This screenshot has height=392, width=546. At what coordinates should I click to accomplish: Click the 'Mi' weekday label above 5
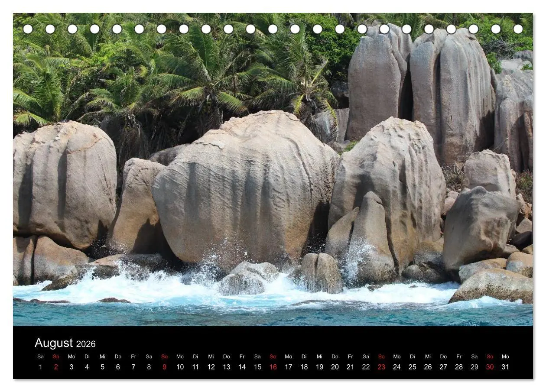pyautogui.click(x=103, y=356)
